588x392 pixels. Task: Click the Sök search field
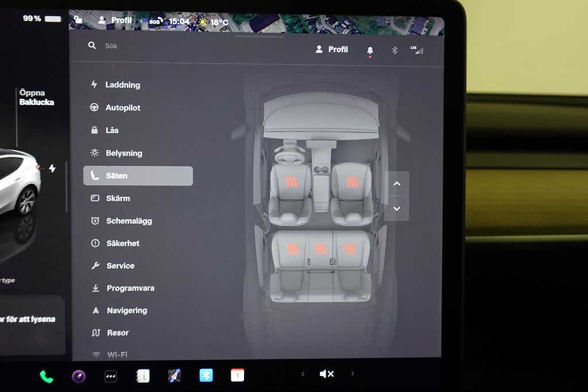point(172,46)
